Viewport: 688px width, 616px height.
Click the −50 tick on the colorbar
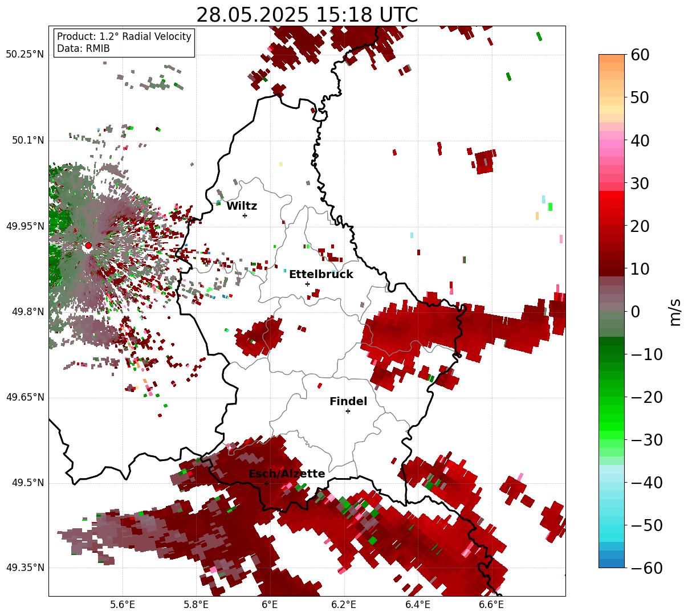pyautogui.click(x=646, y=525)
